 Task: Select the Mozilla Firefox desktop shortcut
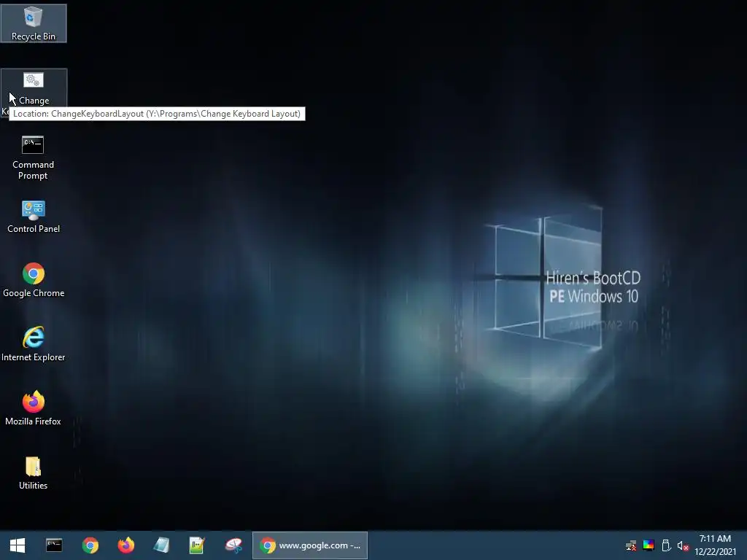34,408
